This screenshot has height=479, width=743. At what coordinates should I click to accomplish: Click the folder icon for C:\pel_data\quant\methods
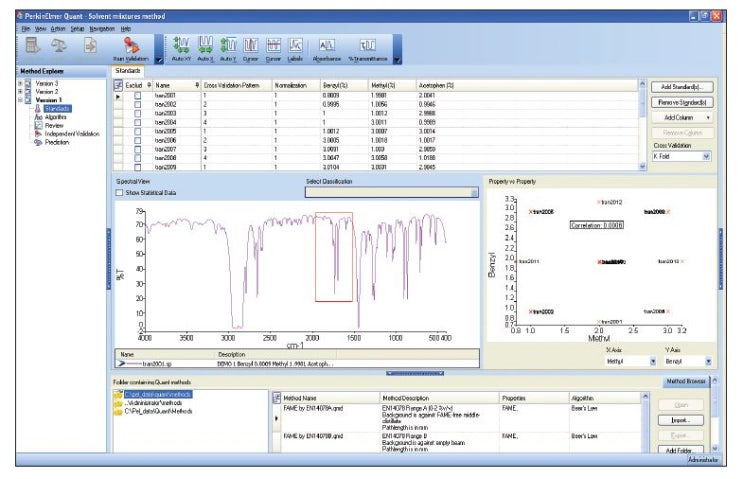(x=118, y=394)
